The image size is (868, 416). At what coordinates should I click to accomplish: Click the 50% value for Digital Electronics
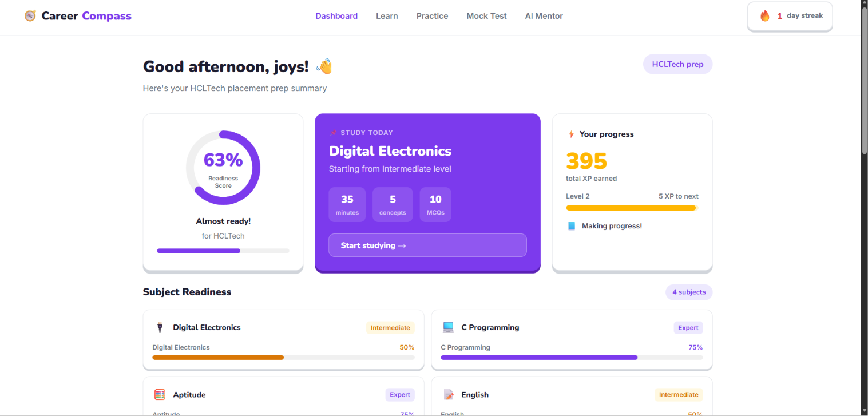click(x=407, y=347)
